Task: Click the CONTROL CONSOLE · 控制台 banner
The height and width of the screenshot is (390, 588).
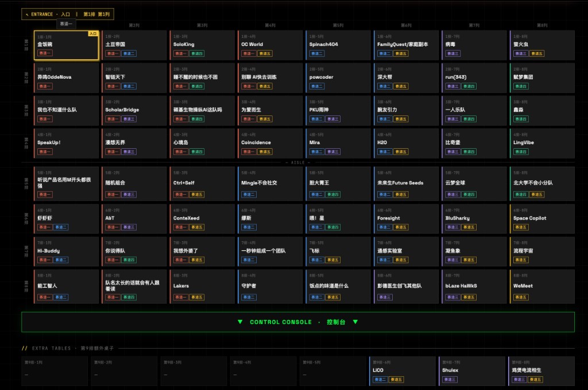Action: [298, 322]
